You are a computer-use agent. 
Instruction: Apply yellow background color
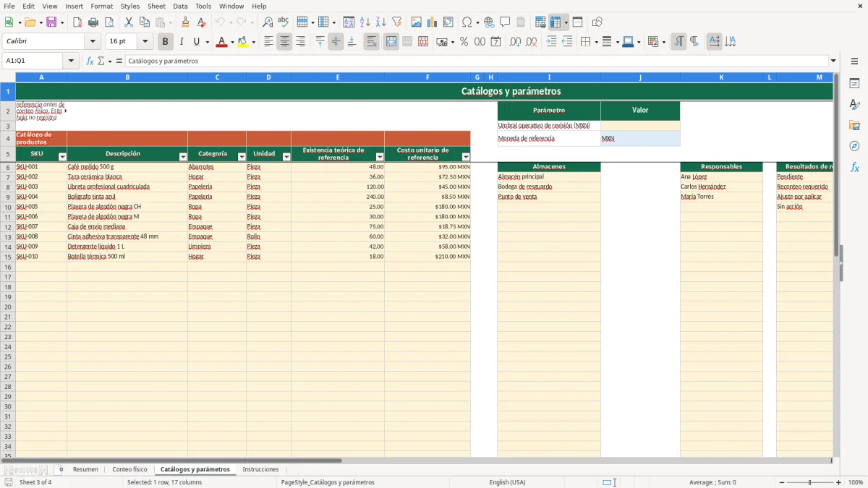point(242,42)
